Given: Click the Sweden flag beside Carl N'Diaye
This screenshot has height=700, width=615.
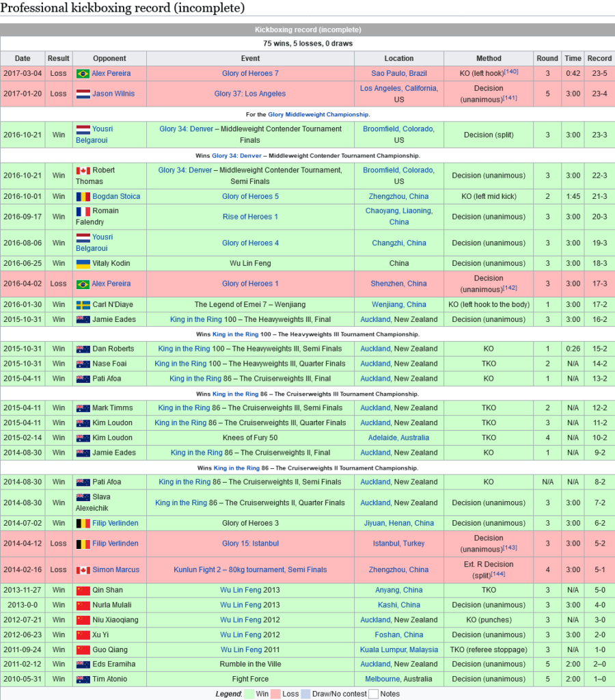Looking at the screenshot, I should tap(83, 305).
